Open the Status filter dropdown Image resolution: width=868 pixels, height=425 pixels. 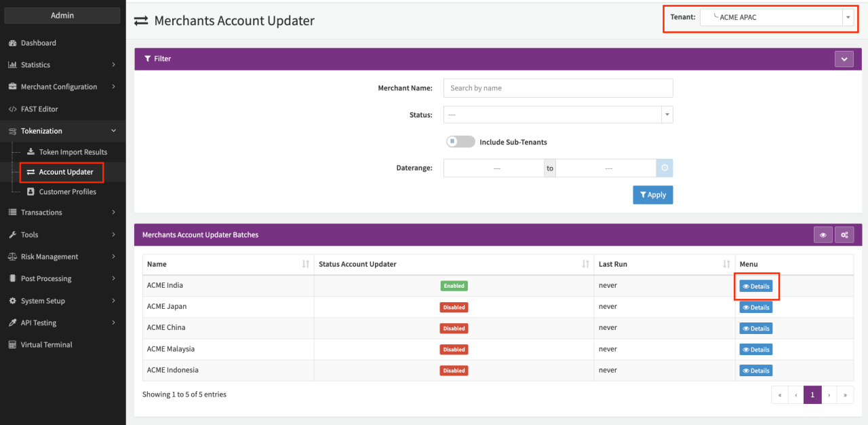tap(557, 115)
